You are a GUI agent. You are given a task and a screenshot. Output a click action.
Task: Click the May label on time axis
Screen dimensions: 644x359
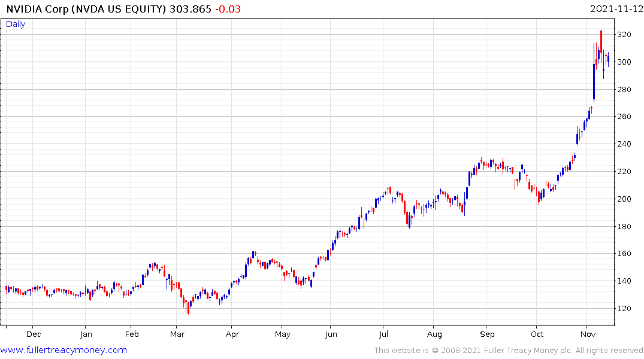tap(283, 334)
